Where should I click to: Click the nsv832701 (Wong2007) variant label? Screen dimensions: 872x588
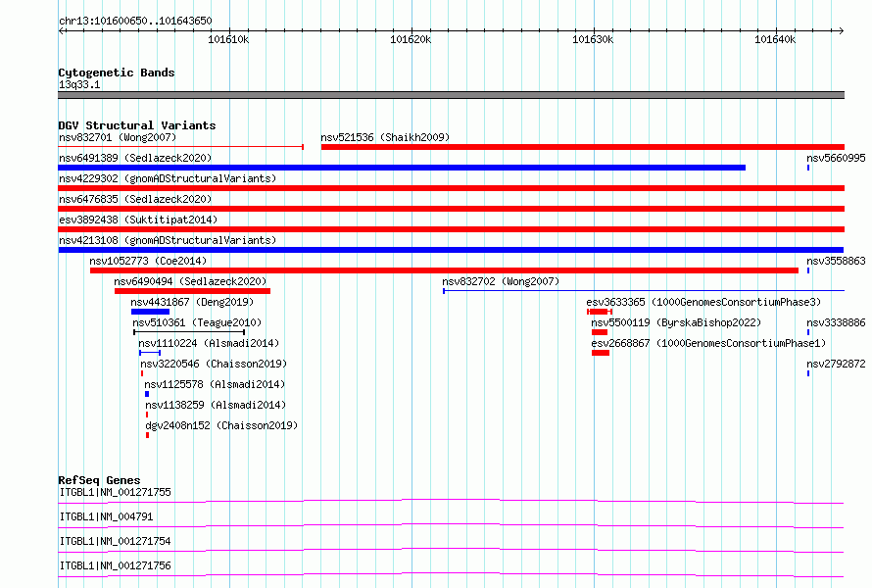[118, 137]
